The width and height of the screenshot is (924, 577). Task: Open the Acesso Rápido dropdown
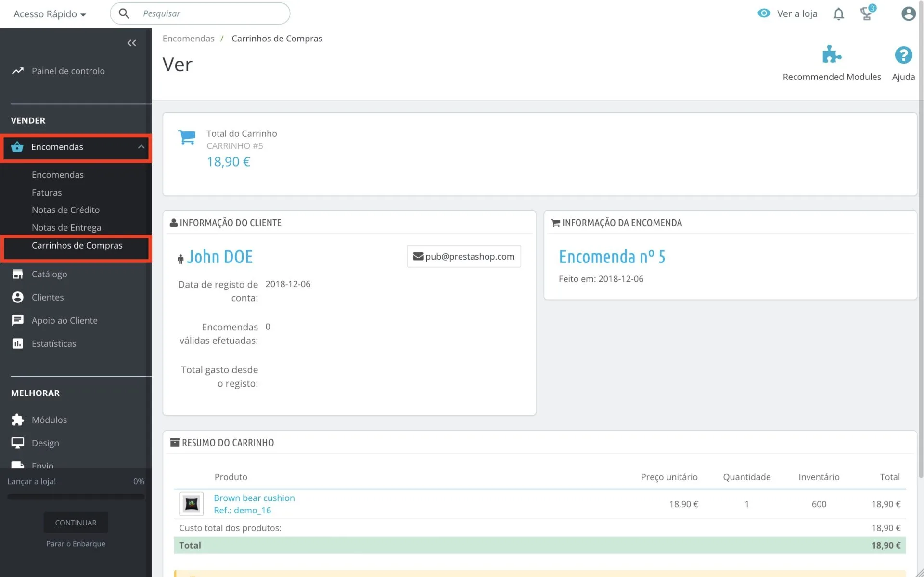50,14
